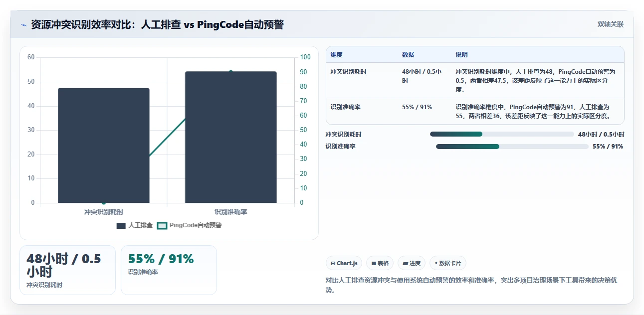
Task: Click the line data point at 冲突识别耗时 baseline
Action: pos(104,202)
